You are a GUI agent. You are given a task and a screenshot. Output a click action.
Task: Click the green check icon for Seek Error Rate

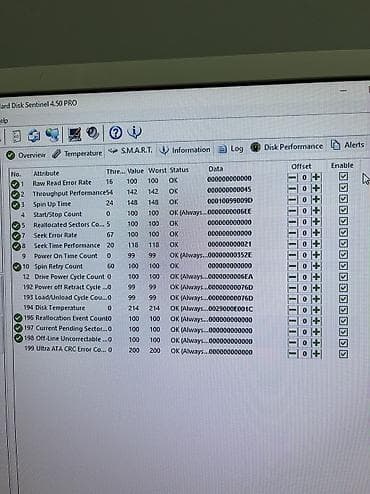pyautogui.click(x=16, y=236)
